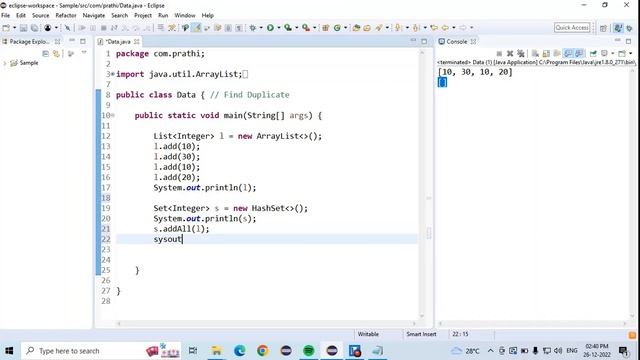Toggle Mark Occurrences in toolbar
Screen dimensions: 640x360
click(x=196, y=28)
